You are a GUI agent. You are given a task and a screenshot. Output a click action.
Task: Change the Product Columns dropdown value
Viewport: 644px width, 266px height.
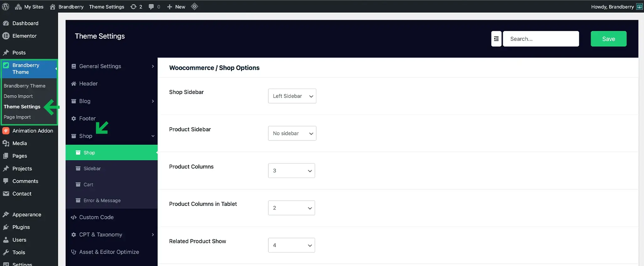pyautogui.click(x=291, y=170)
